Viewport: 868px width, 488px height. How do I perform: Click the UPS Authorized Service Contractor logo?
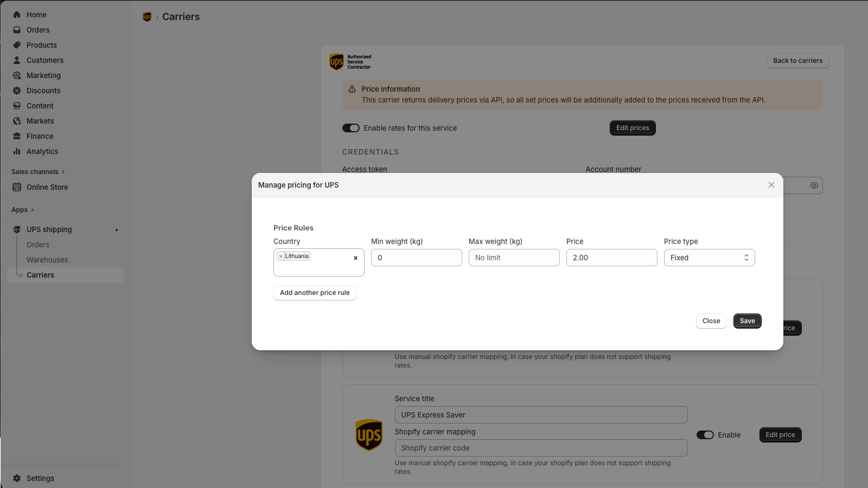[x=350, y=62]
